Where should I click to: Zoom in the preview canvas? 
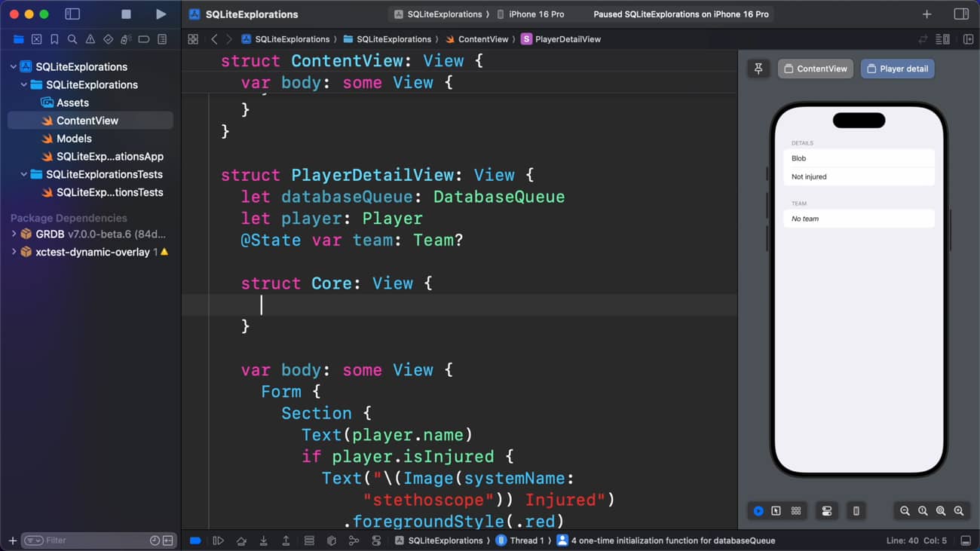pos(959,511)
